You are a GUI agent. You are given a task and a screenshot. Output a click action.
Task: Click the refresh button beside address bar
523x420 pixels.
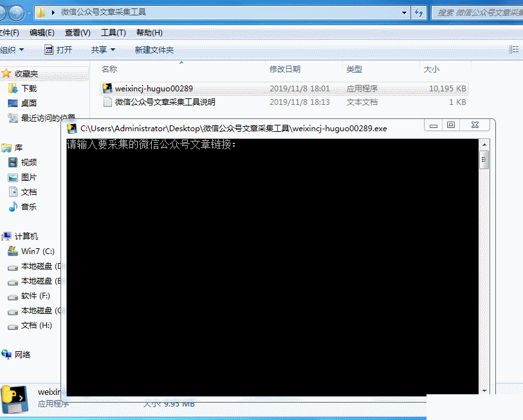coord(419,13)
